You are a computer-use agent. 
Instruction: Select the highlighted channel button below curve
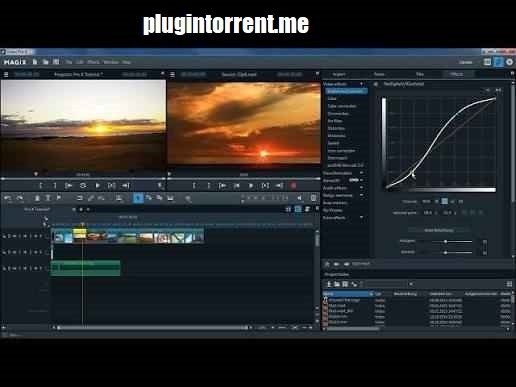pos(445,201)
